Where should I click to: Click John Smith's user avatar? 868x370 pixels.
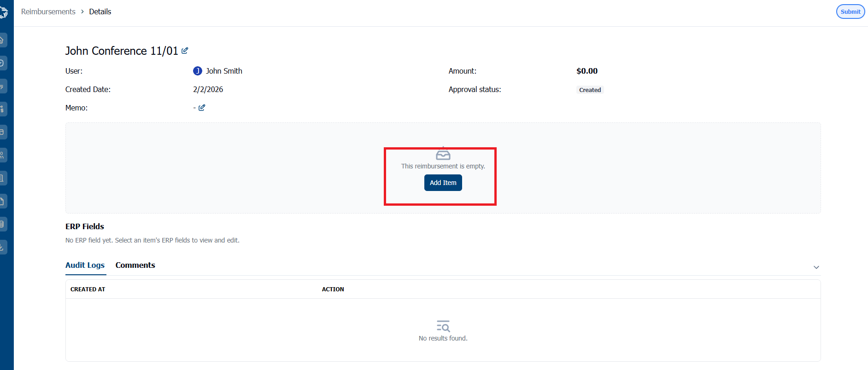click(x=198, y=71)
